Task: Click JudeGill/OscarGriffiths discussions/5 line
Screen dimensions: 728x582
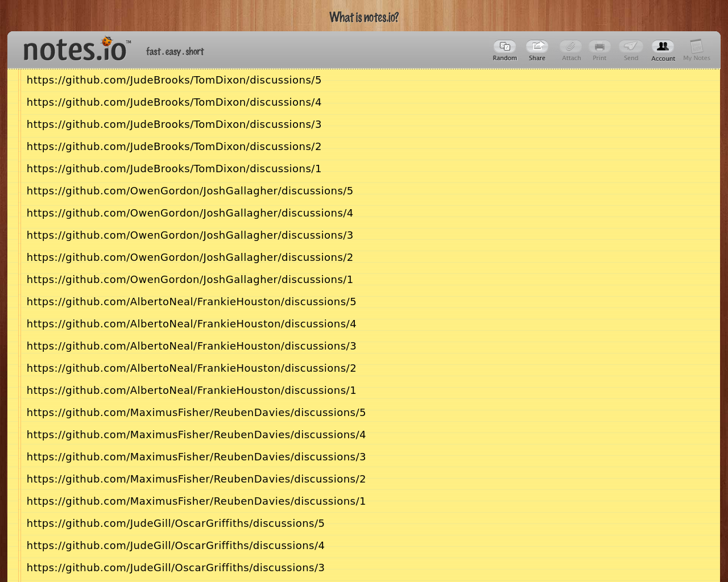Action: click(x=176, y=523)
